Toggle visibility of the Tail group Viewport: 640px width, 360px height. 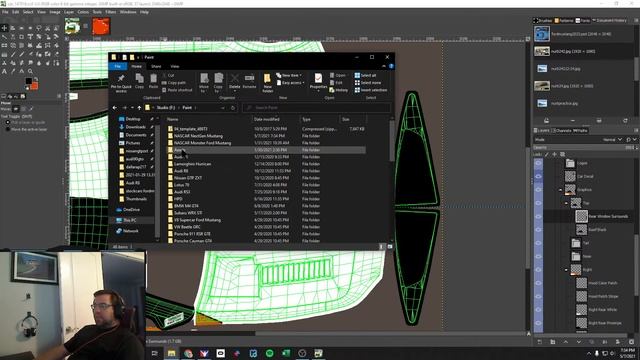(x=538, y=243)
